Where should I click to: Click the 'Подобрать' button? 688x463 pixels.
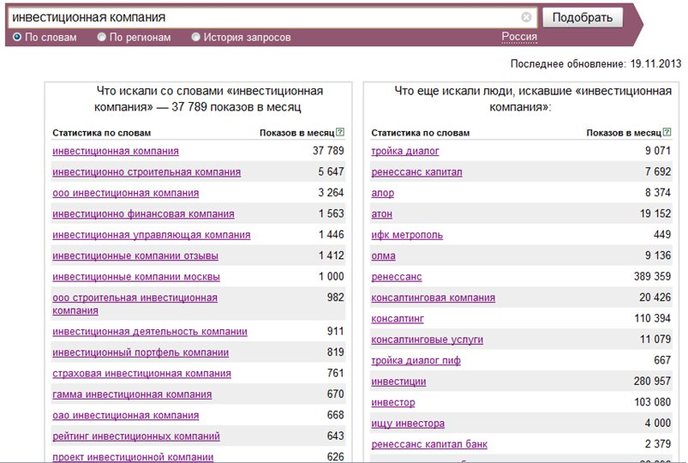pos(582,18)
